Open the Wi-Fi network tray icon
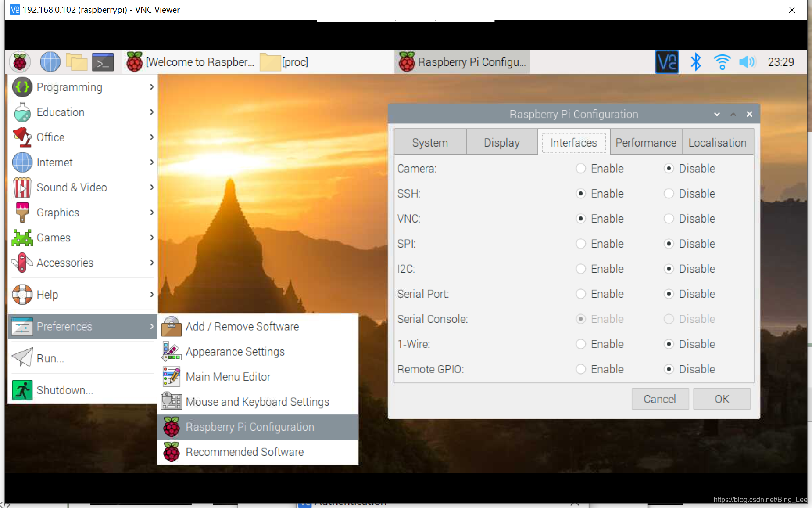Image resolution: width=812 pixels, height=508 pixels. (x=722, y=62)
